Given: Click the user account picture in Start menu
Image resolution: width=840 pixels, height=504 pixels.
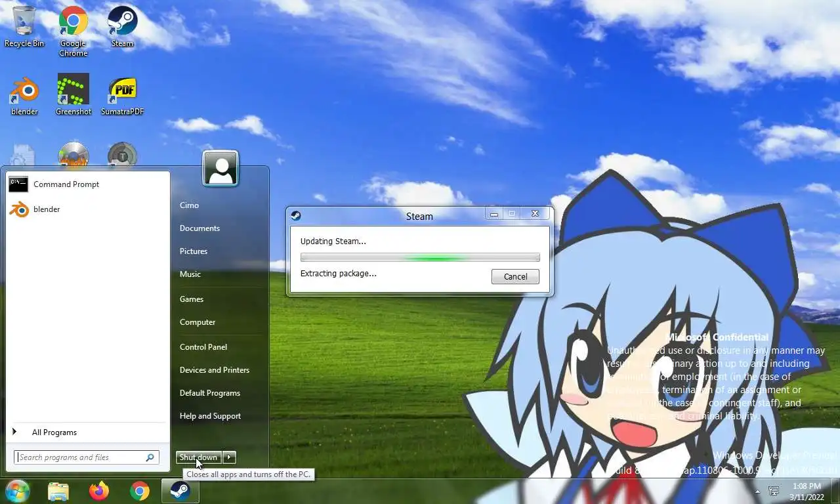Looking at the screenshot, I should (220, 169).
